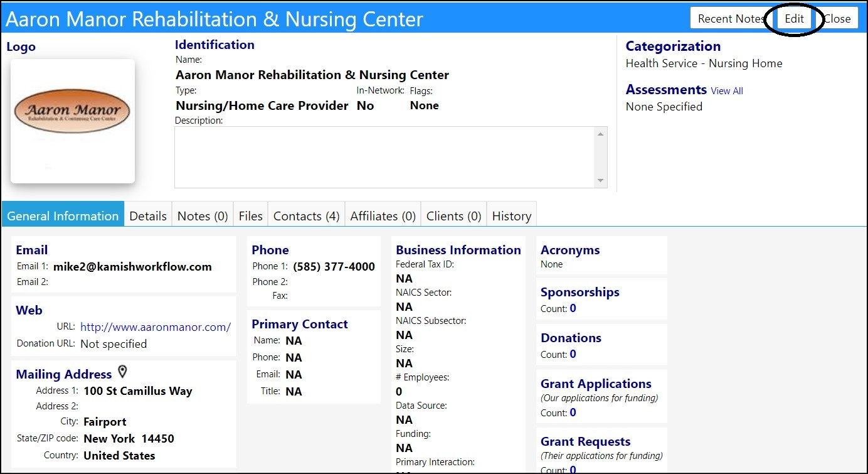The width and height of the screenshot is (868, 474).
Task: Click the country value United States
Action: click(119, 456)
